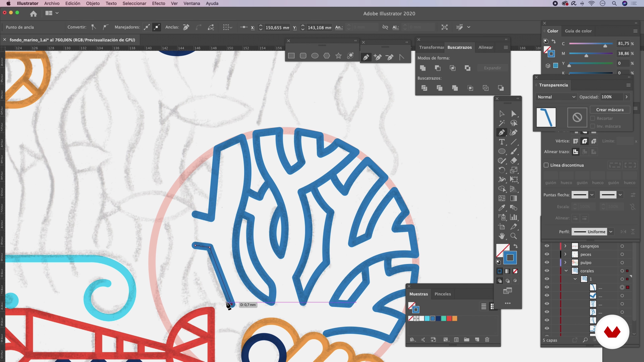Click the Crear máscara button
This screenshot has height=362, width=644.
pos(610,110)
